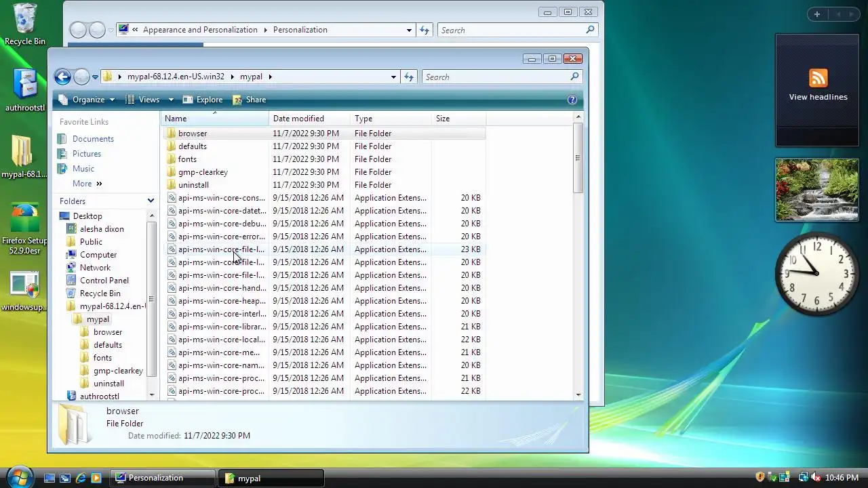
Task: Open the Views dropdown arrow
Action: pyautogui.click(x=171, y=100)
